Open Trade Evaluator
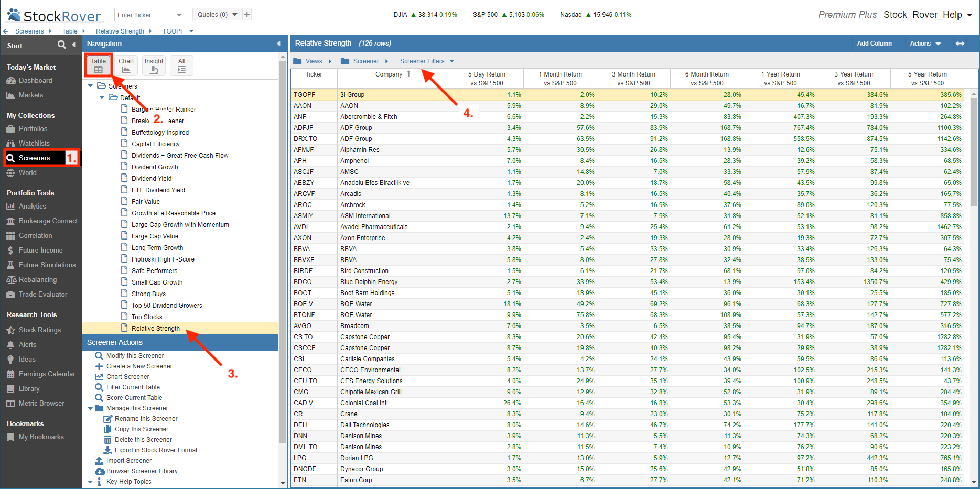This screenshot has width=980, height=489. click(x=42, y=295)
